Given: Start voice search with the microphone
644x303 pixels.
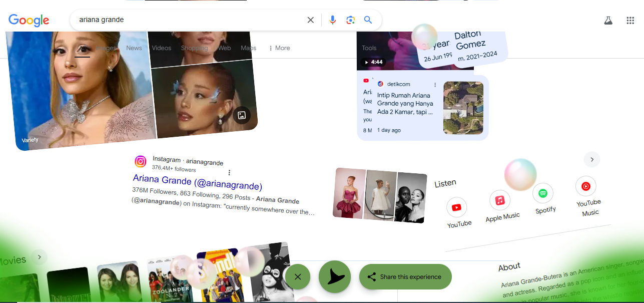Looking at the screenshot, I should [x=332, y=20].
